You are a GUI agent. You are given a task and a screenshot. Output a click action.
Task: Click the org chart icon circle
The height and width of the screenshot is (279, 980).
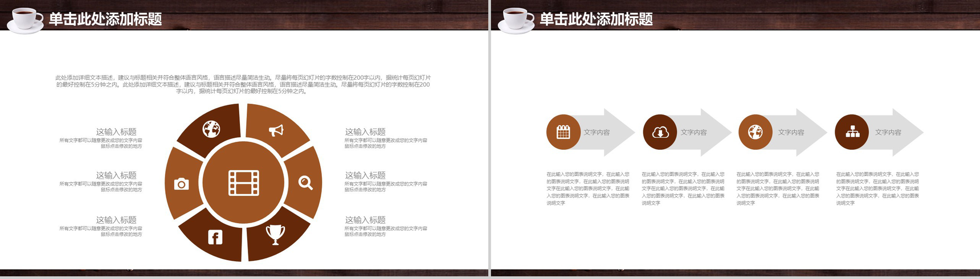tap(852, 132)
